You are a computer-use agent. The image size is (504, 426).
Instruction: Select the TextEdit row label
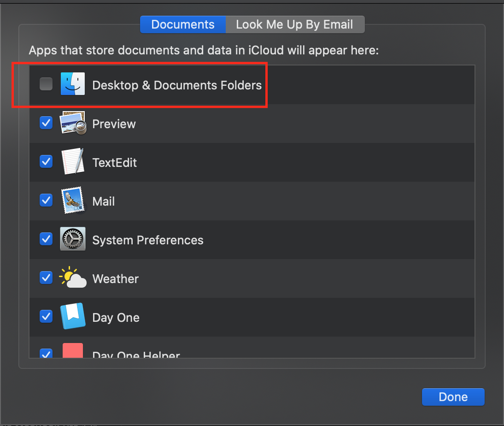click(114, 163)
